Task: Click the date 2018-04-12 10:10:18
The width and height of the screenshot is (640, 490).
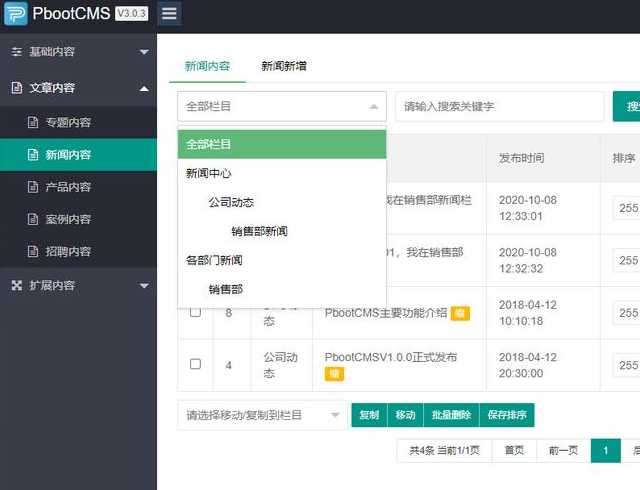Action: point(528,313)
